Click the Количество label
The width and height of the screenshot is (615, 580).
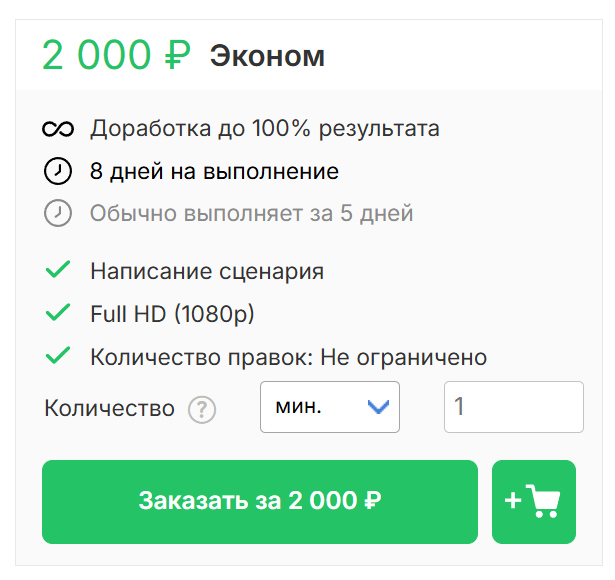[x=110, y=409]
